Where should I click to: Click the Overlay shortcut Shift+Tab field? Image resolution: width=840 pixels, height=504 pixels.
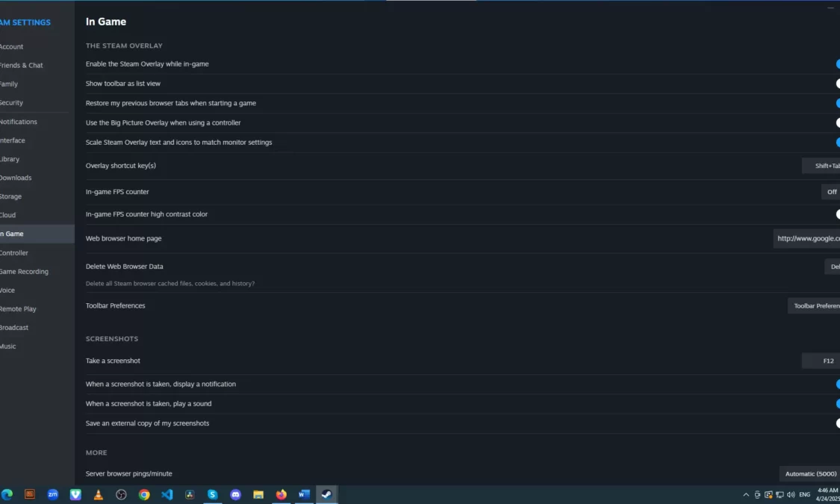coord(821,166)
